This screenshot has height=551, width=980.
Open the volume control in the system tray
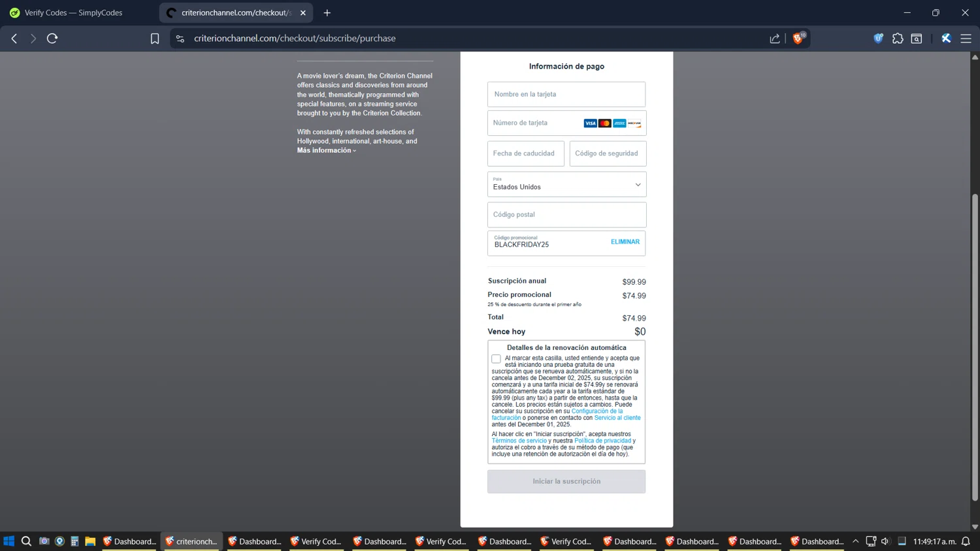pos(885,541)
